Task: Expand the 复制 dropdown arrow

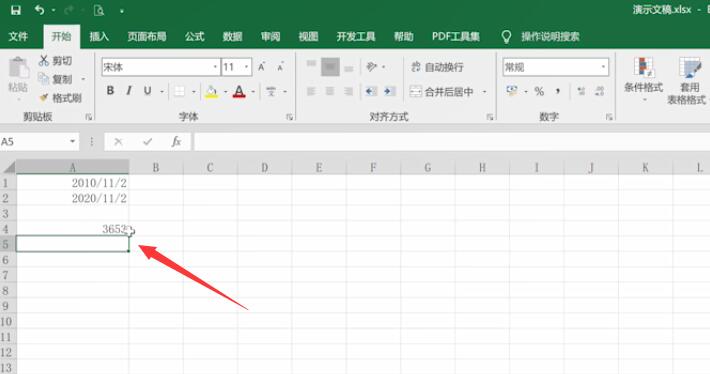Action: click(x=83, y=79)
